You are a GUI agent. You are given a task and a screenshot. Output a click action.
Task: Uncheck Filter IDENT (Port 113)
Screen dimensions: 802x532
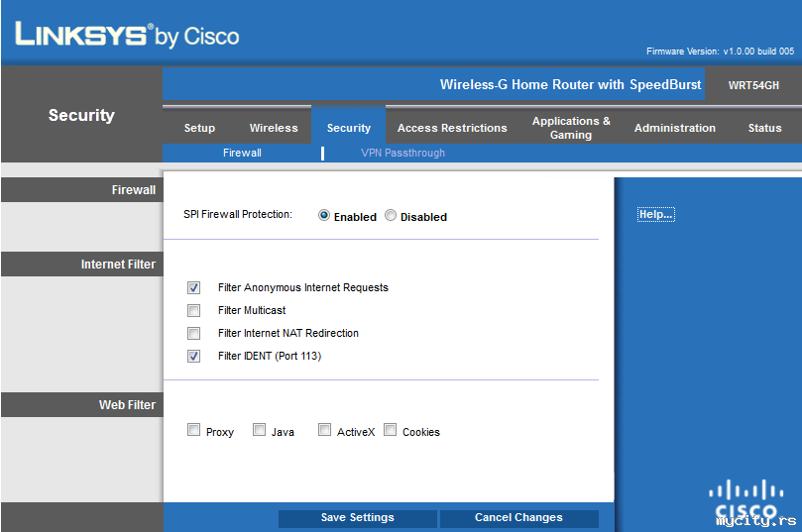[194, 357]
